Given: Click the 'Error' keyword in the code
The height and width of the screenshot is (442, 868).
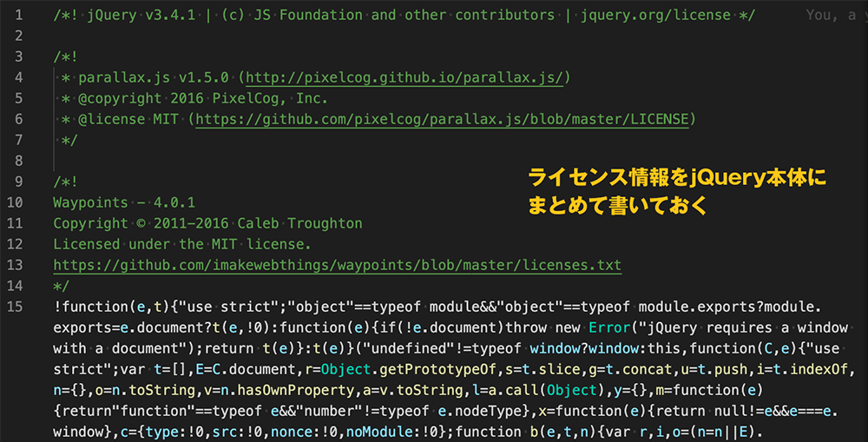Looking at the screenshot, I should coord(609,328).
